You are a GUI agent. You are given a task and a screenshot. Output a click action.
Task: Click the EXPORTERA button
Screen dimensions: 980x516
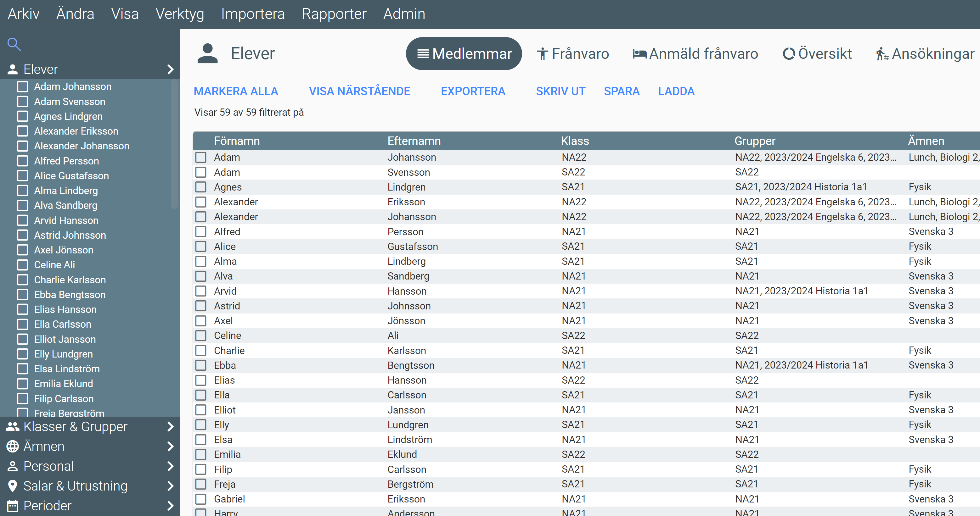pos(473,91)
